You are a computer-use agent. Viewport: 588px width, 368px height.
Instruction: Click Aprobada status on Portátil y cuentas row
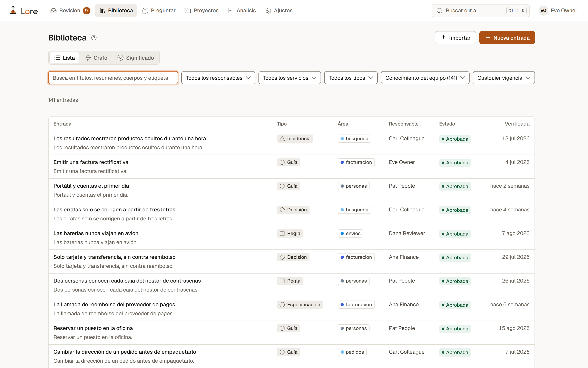click(455, 186)
